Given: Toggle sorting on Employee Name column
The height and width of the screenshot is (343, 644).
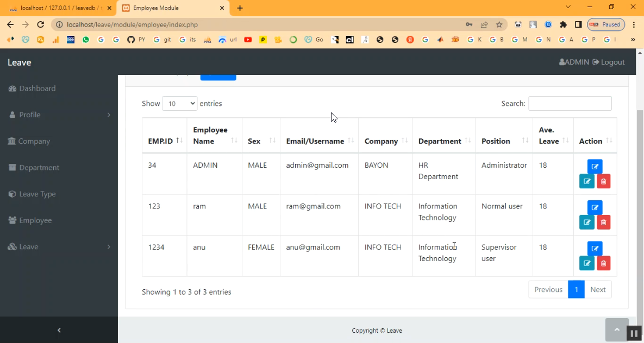Looking at the screenshot, I should pyautogui.click(x=214, y=136).
